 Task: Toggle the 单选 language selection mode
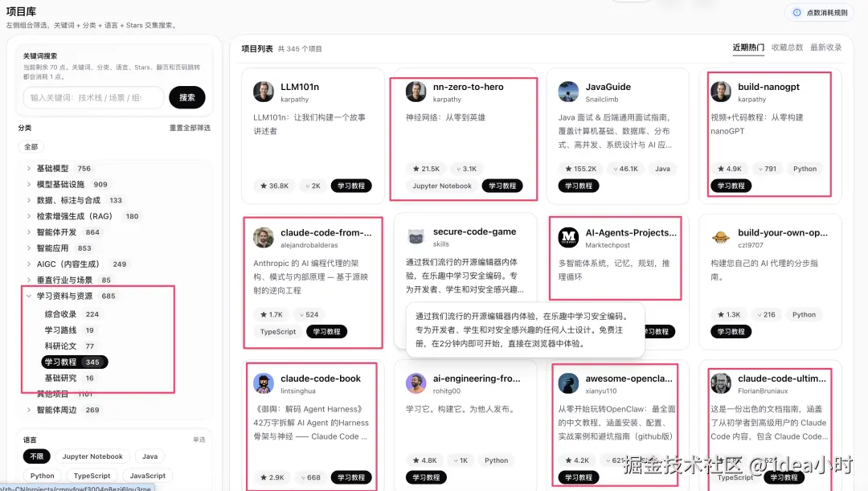(199, 440)
